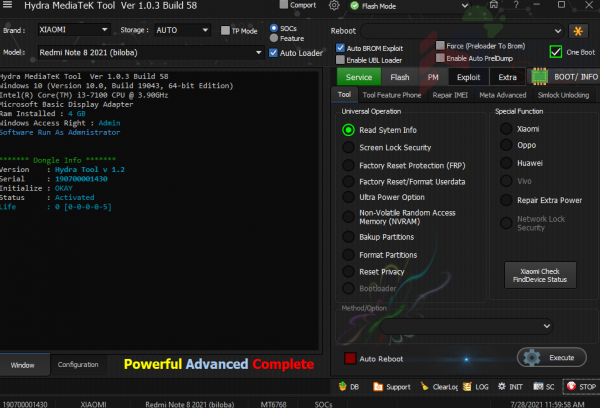
Task: Open the Support folder icon
Action: (378, 387)
